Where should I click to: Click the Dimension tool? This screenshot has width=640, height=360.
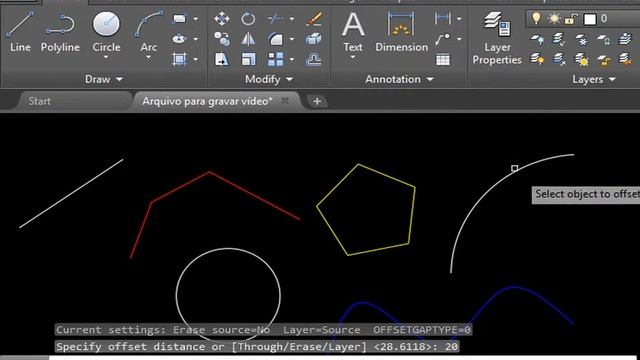[x=401, y=32]
